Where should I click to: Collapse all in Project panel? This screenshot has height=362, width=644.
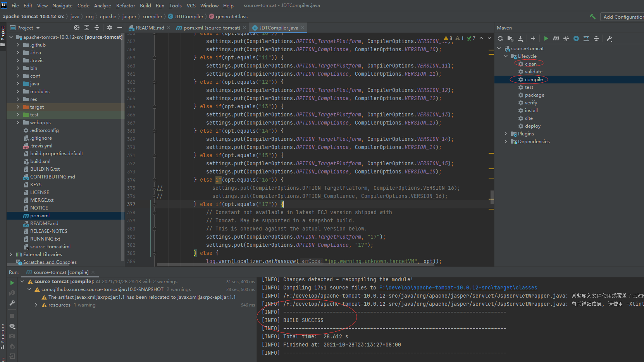click(x=97, y=28)
